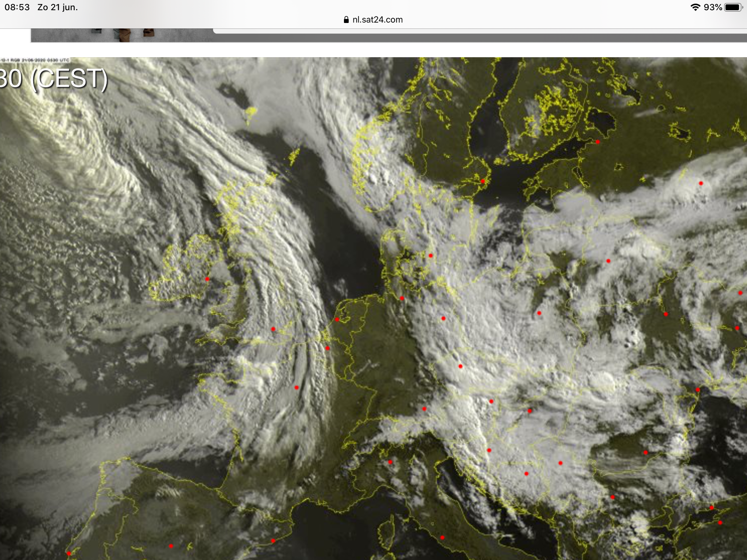Tap the red dot marking Lisbon

click(x=69, y=554)
